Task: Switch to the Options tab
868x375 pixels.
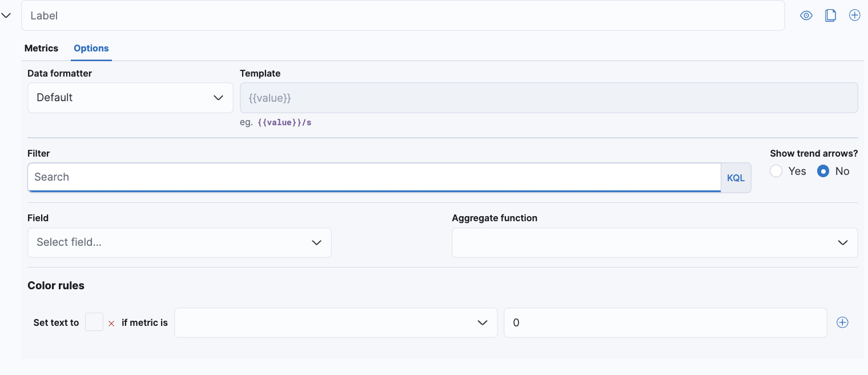Action: tap(91, 48)
